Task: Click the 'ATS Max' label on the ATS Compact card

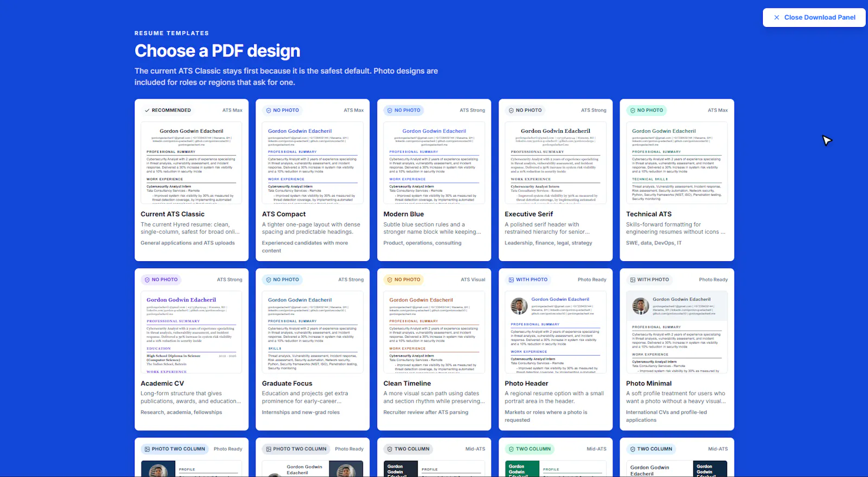Action: pyautogui.click(x=354, y=111)
